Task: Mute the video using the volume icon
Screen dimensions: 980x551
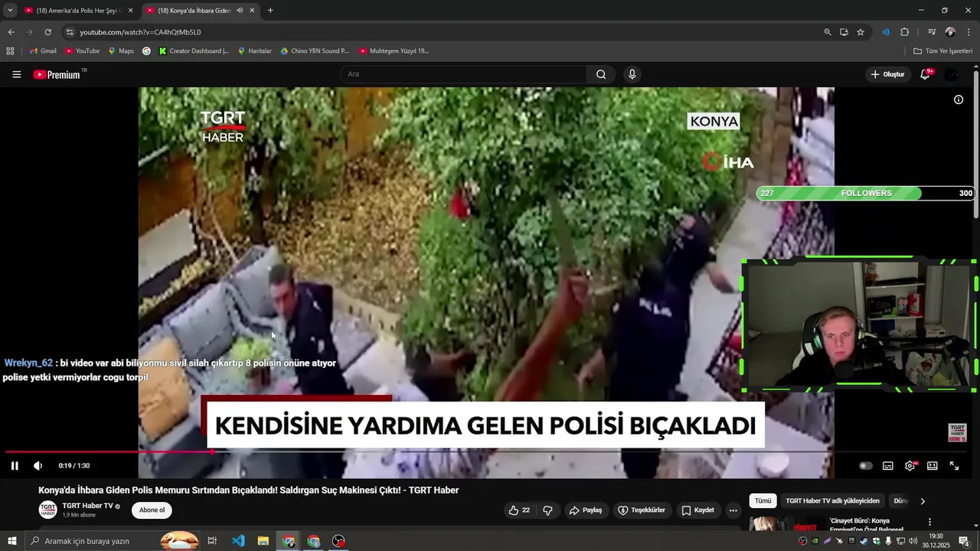Action: [38, 465]
